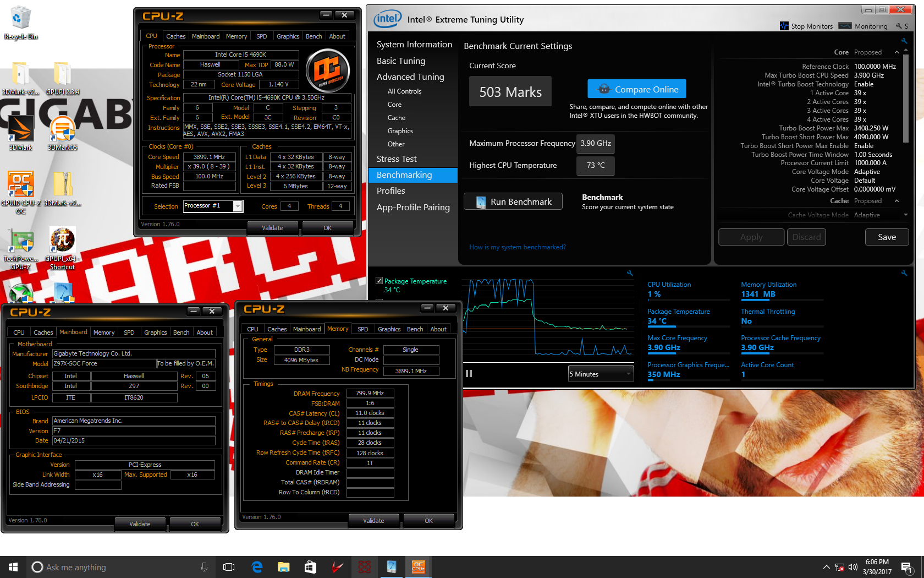Select Graphics tab in Memory CPU-Z window
Image resolution: width=924 pixels, height=578 pixels.
coord(389,329)
